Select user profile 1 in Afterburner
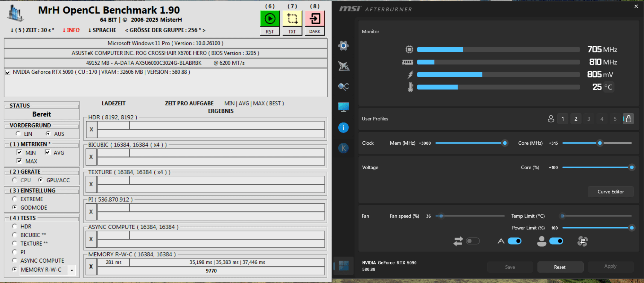 pos(563,119)
